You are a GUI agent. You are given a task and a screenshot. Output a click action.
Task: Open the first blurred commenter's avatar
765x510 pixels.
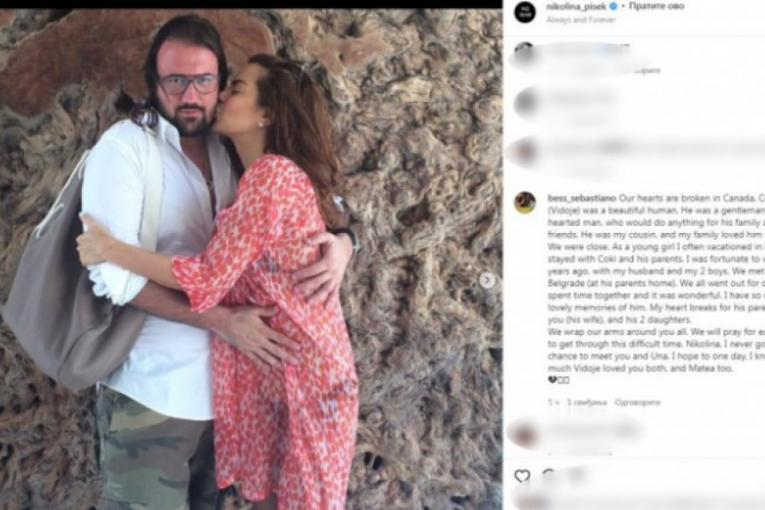coord(524,52)
